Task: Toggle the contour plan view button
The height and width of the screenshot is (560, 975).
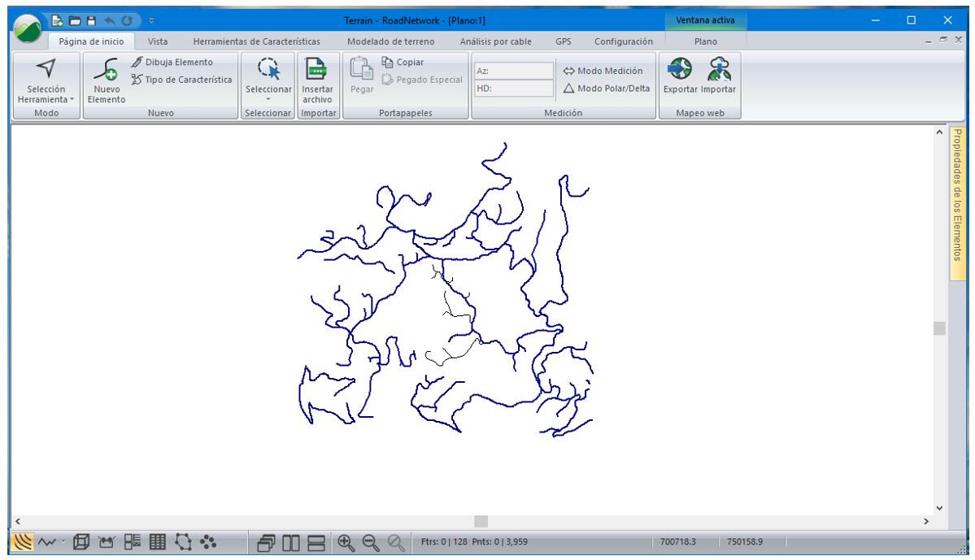Action: (x=23, y=542)
